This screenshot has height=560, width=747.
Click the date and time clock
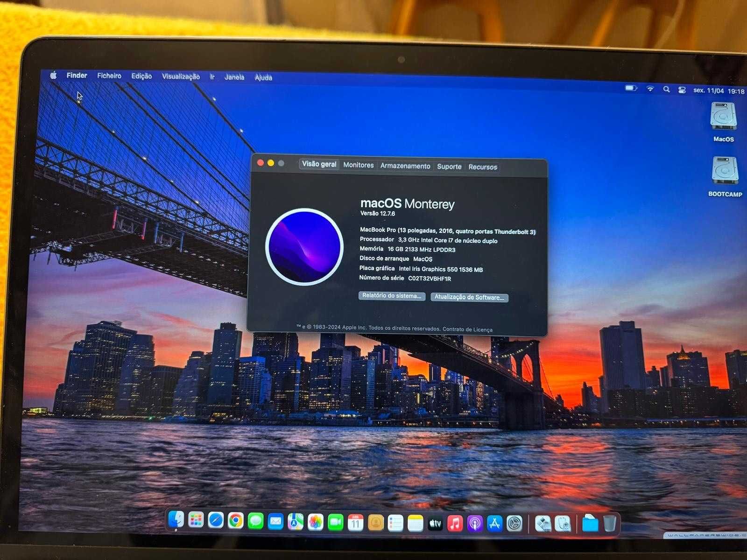719,91
